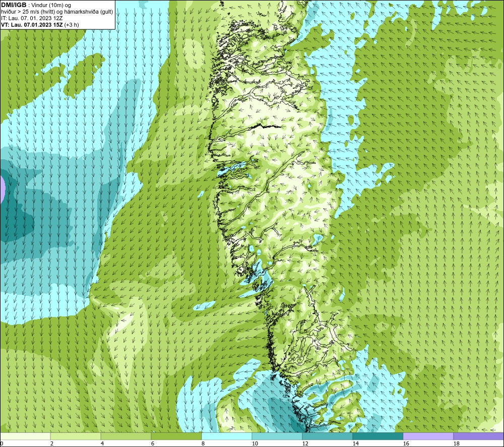The width and height of the screenshot is (504, 447).
Task: Click the medium green 4–6 m/s legend swatch
Action: [126, 436]
